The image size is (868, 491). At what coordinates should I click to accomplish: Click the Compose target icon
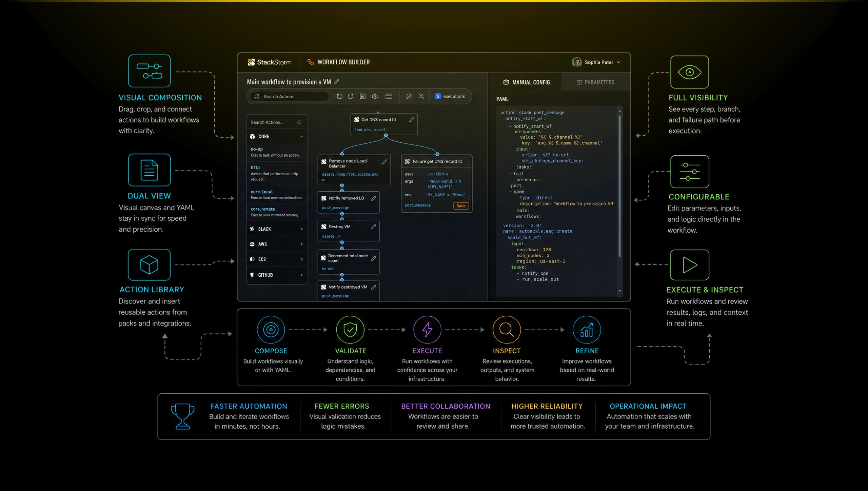coord(271,330)
